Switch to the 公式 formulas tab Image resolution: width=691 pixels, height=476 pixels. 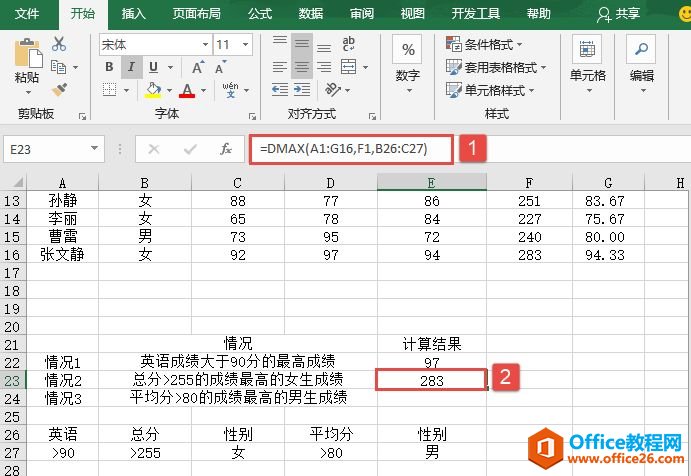(260, 14)
